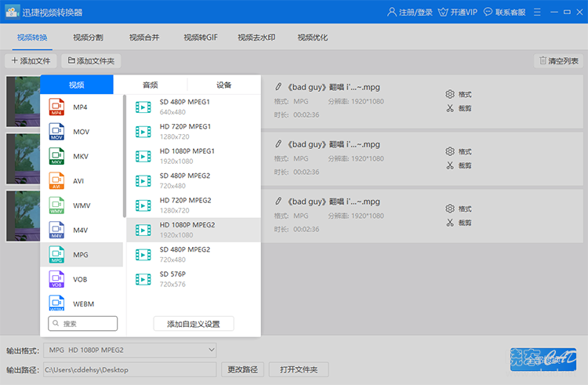Switch to 视频优化 tab
The width and height of the screenshot is (588, 385).
[x=313, y=37]
